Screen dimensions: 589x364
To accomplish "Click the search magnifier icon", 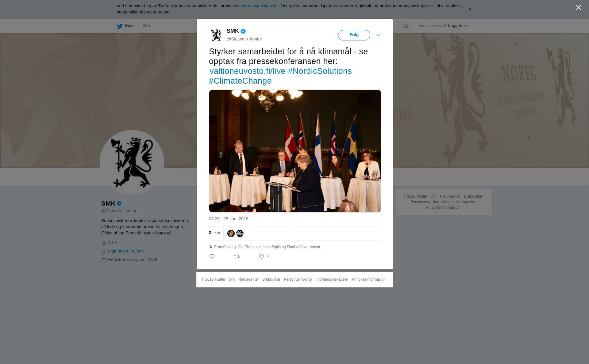I will 406,26.
